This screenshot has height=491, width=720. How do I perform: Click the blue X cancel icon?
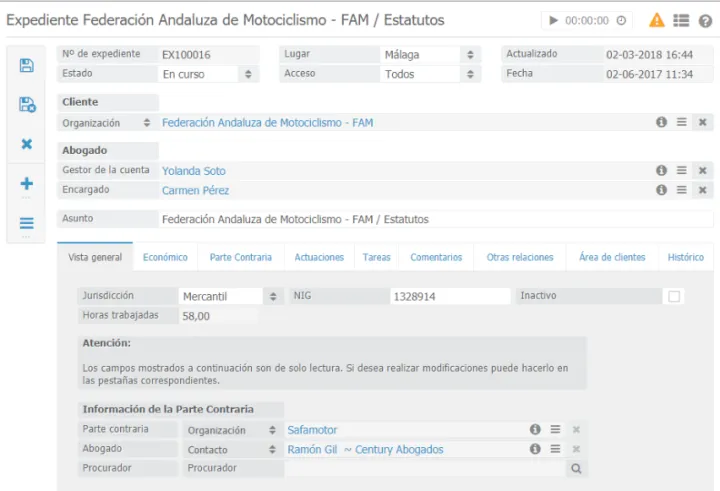click(27, 144)
